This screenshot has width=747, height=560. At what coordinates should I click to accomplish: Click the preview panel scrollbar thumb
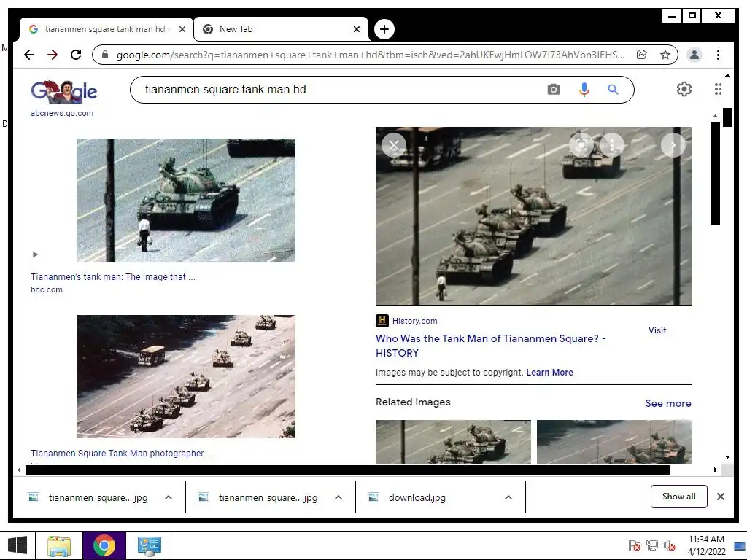pos(715,174)
